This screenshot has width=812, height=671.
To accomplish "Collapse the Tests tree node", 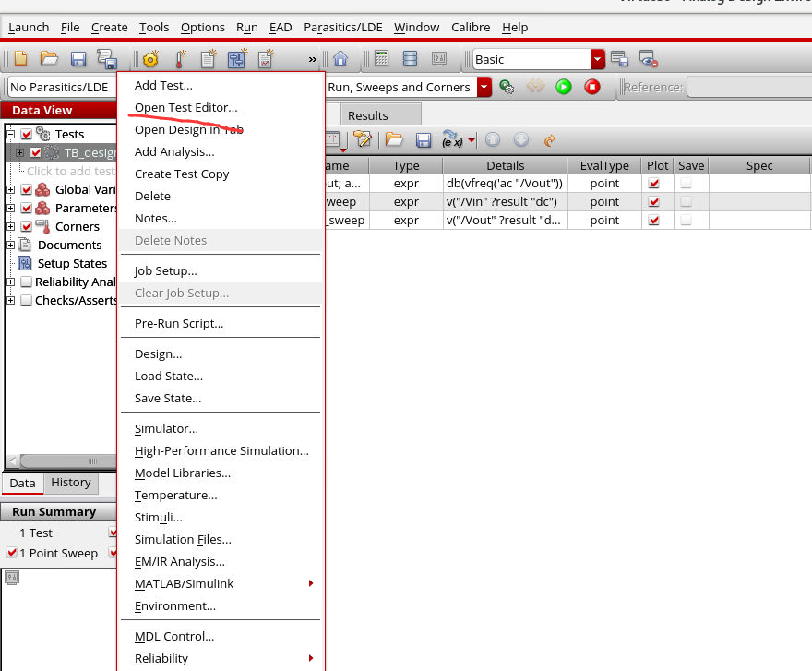I will [x=10, y=134].
